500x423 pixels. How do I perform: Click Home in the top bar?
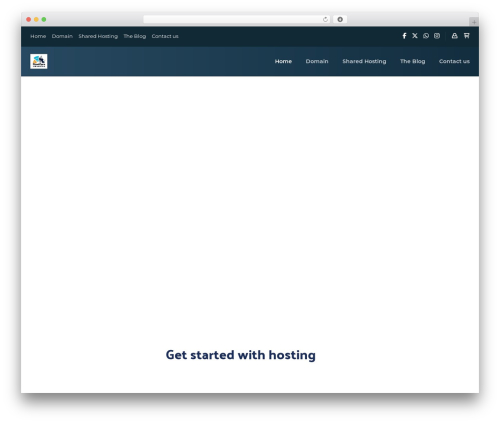(38, 36)
